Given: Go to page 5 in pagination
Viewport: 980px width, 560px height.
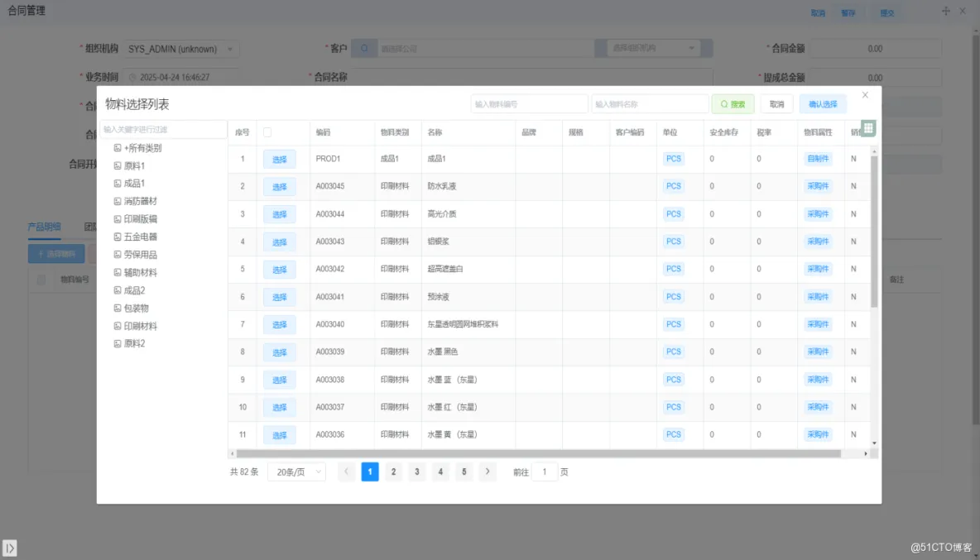Looking at the screenshot, I should (x=464, y=472).
